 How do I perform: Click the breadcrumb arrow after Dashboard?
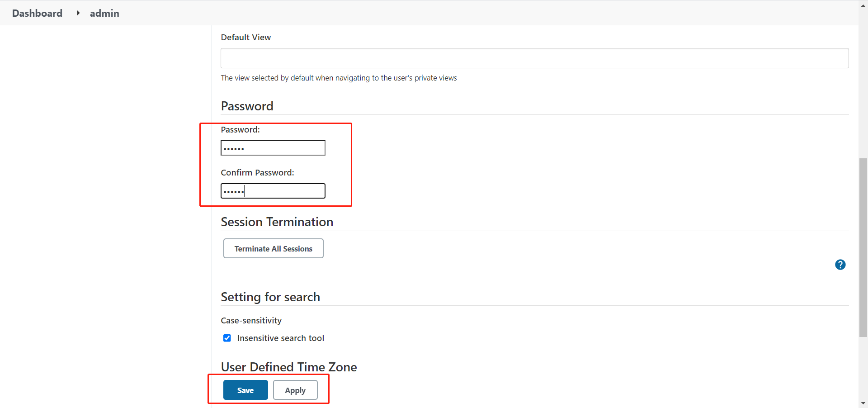pyautogui.click(x=78, y=13)
